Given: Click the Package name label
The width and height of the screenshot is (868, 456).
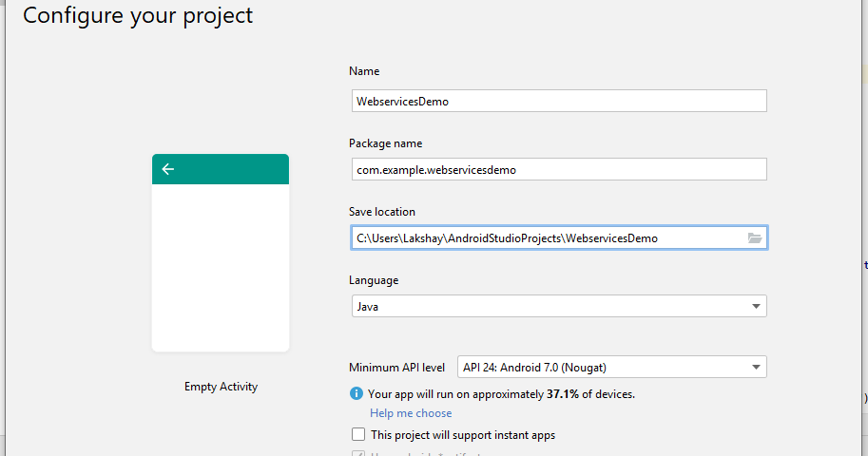Looking at the screenshot, I should point(385,143).
